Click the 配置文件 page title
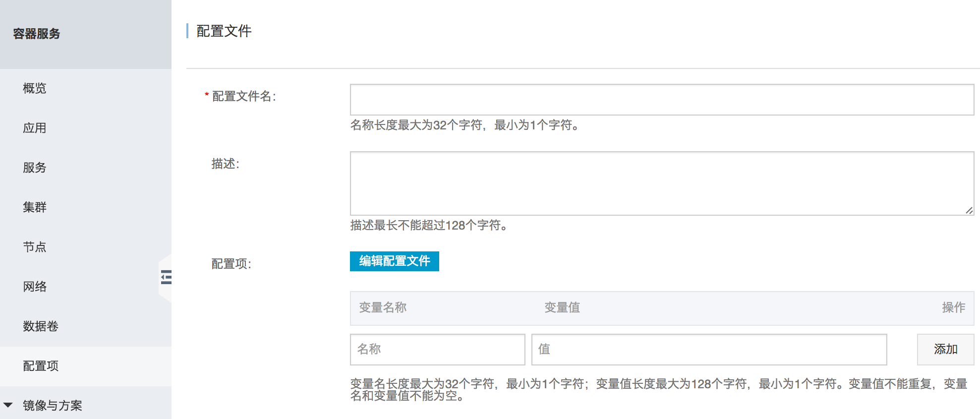Screen dimensions: 980x419 point(224,31)
